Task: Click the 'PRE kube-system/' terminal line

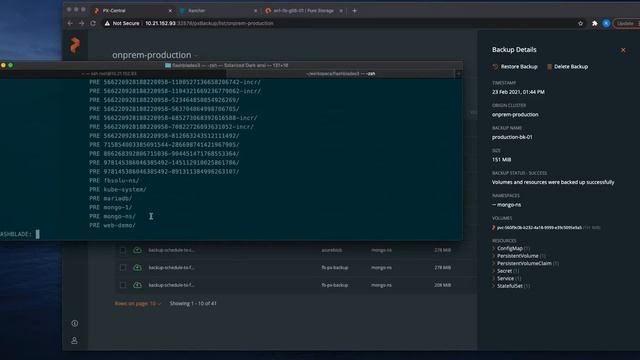Action: point(118,189)
